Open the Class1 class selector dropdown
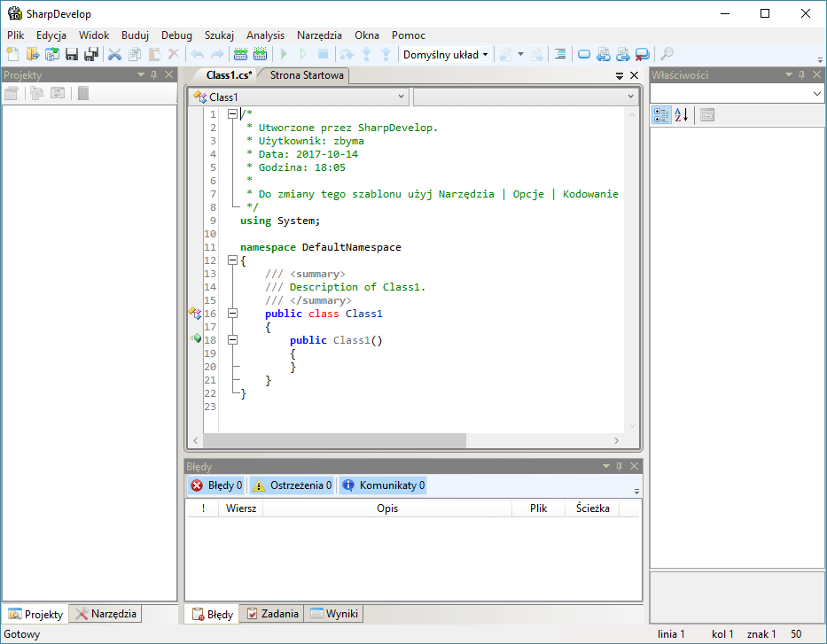 [x=298, y=97]
